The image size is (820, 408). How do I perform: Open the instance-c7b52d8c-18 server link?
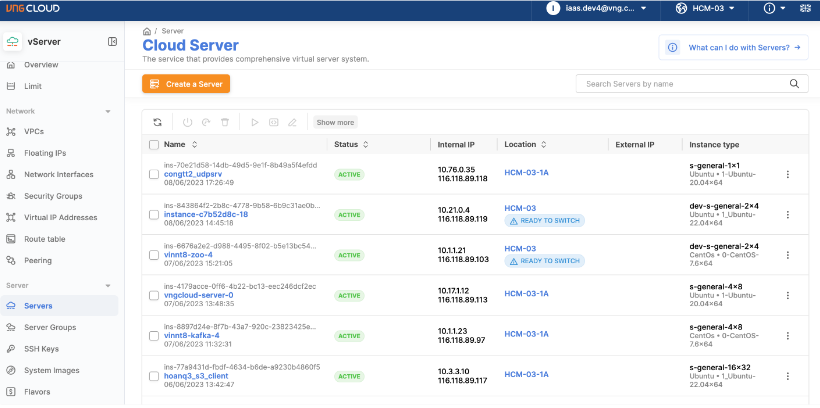coord(206,214)
